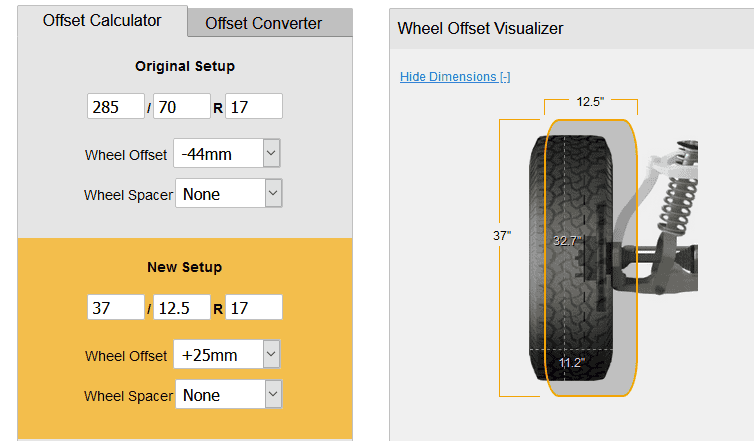Screen dimensions: 754x441
Task: Click the 32.7" original diameter label
Action: coord(567,240)
